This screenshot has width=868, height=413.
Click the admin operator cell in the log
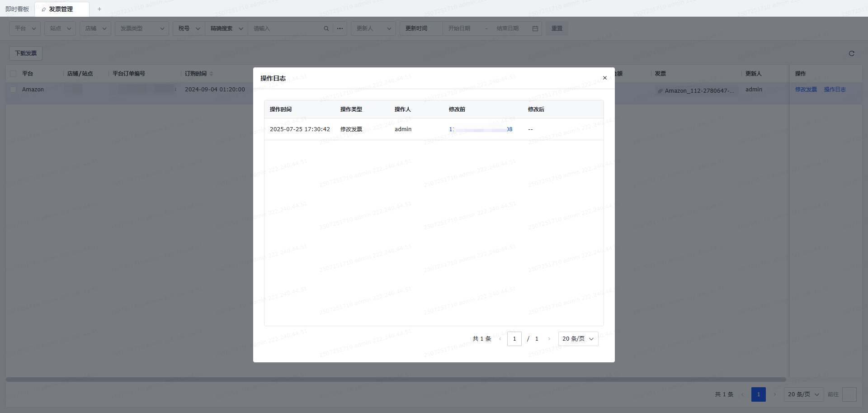403,129
